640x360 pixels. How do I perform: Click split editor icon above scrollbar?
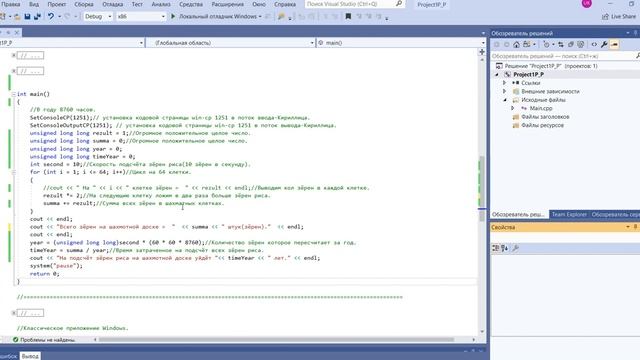(x=482, y=52)
